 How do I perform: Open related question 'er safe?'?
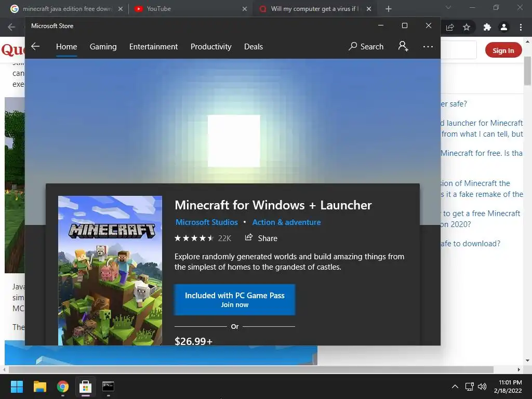(454, 104)
